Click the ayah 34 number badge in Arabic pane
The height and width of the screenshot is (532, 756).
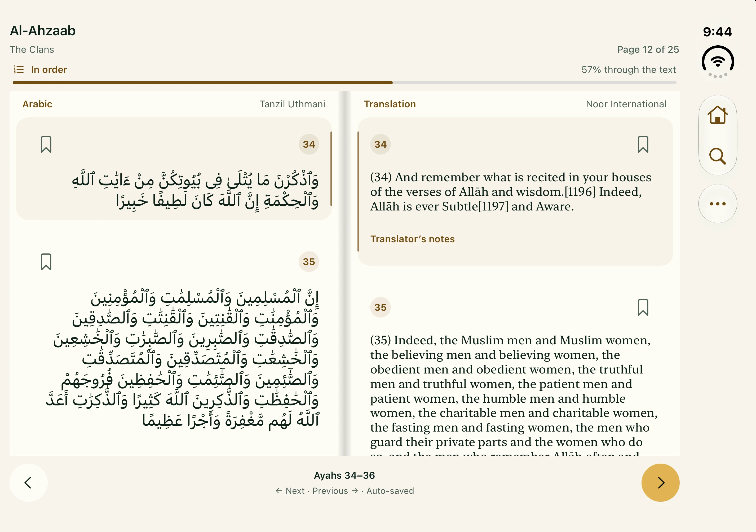click(308, 144)
